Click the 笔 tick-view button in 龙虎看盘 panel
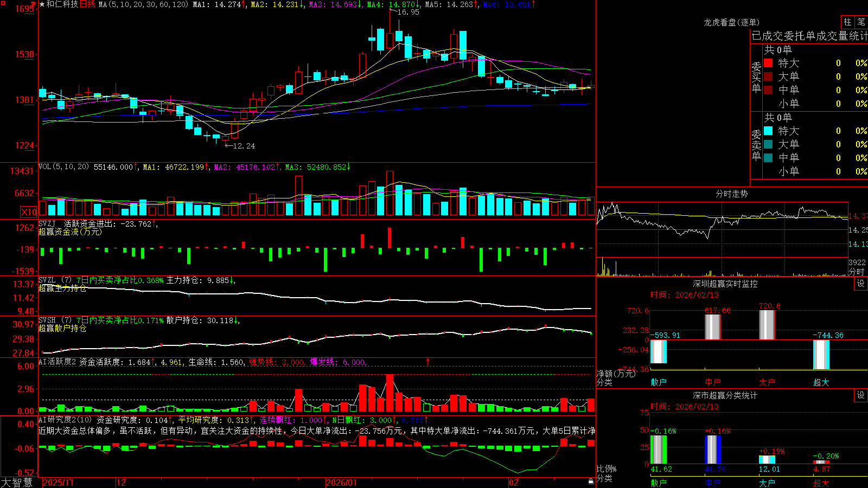The width and height of the screenshot is (868, 488). (x=861, y=22)
